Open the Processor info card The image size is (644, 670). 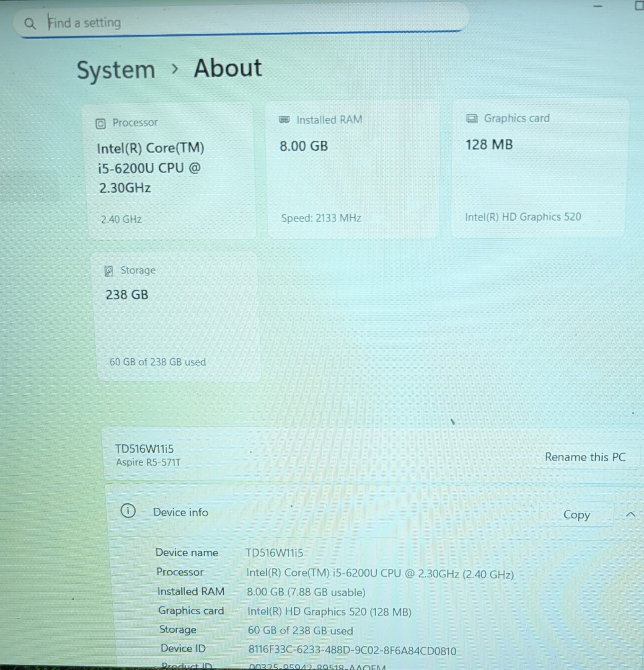pos(170,171)
